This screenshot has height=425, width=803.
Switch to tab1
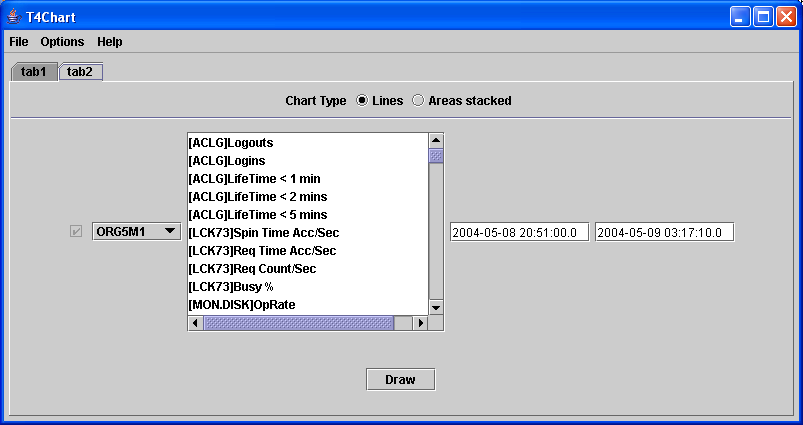coord(34,72)
